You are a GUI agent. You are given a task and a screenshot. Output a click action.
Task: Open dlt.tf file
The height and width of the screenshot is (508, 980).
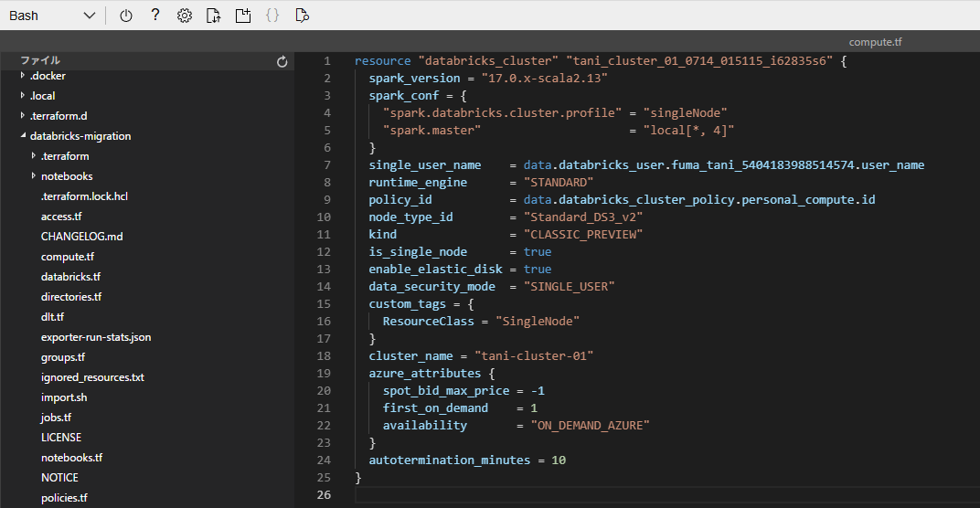52,317
